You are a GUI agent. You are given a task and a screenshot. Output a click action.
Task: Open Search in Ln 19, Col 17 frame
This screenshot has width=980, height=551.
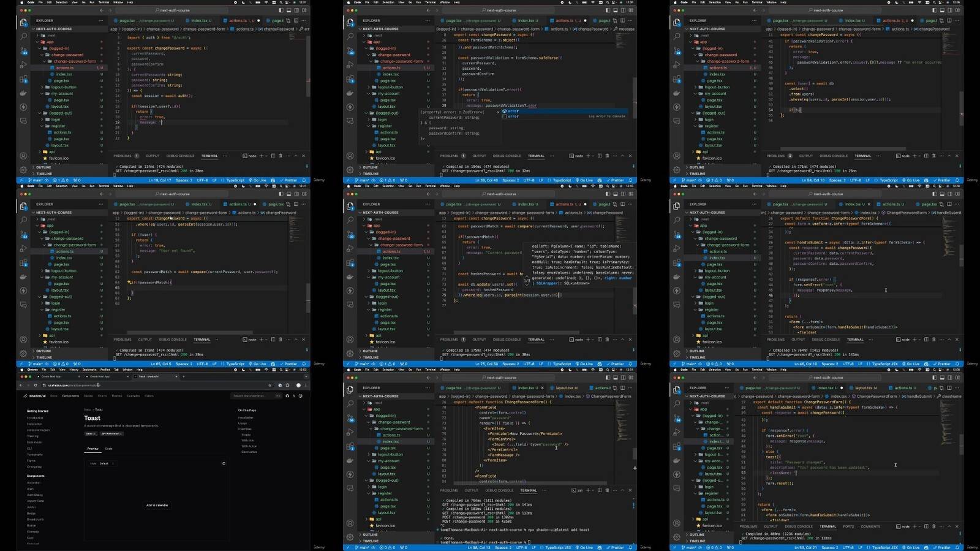(23, 36)
